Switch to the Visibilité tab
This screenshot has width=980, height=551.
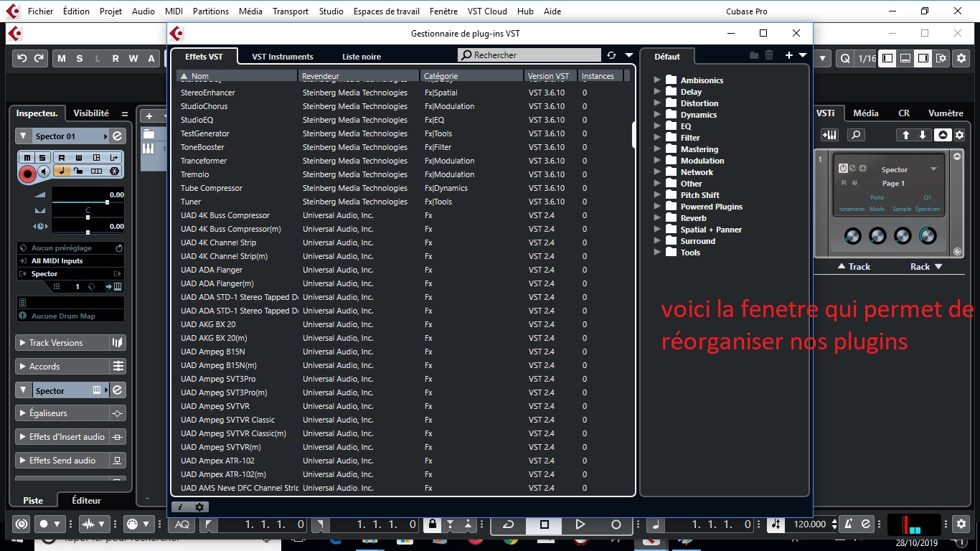tap(91, 113)
